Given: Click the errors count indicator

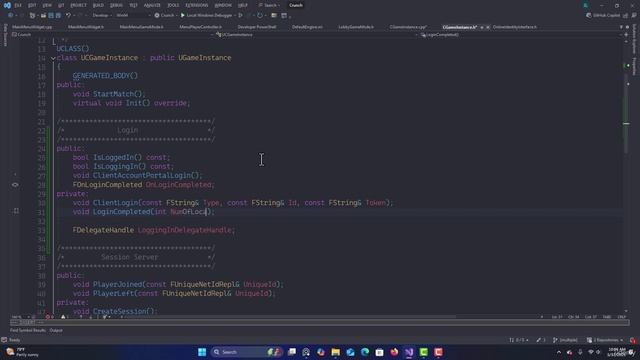Looking at the screenshot, I should 49,317.
